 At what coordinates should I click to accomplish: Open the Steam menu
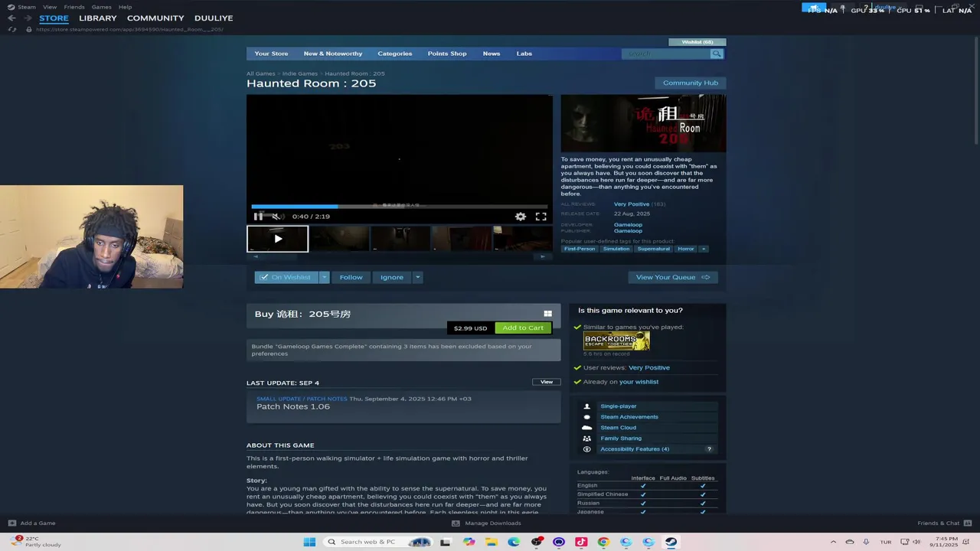[x=27, y=7]
